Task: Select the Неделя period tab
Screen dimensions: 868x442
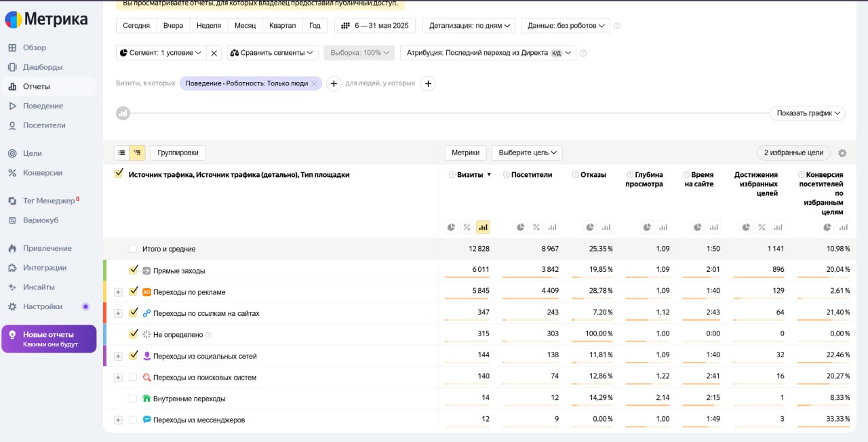Action: coord(209,26)
